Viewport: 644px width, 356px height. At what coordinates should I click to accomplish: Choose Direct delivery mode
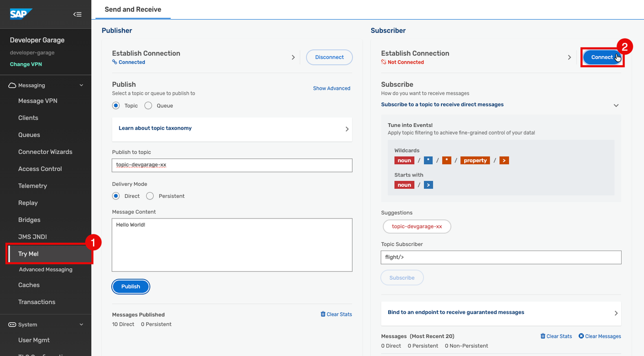tap(116, 196)
